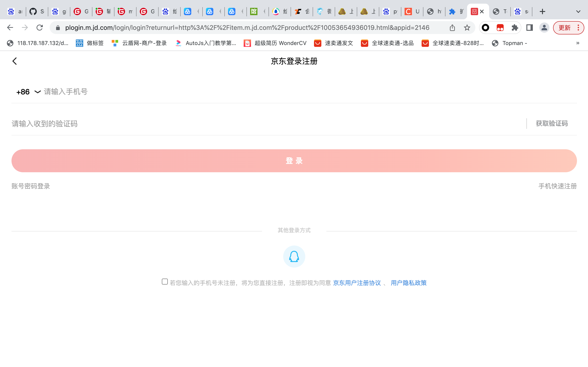Expand the +86 country code dropdown
Viewport: 588px width, 367px height.
click(x=28, y=92)
